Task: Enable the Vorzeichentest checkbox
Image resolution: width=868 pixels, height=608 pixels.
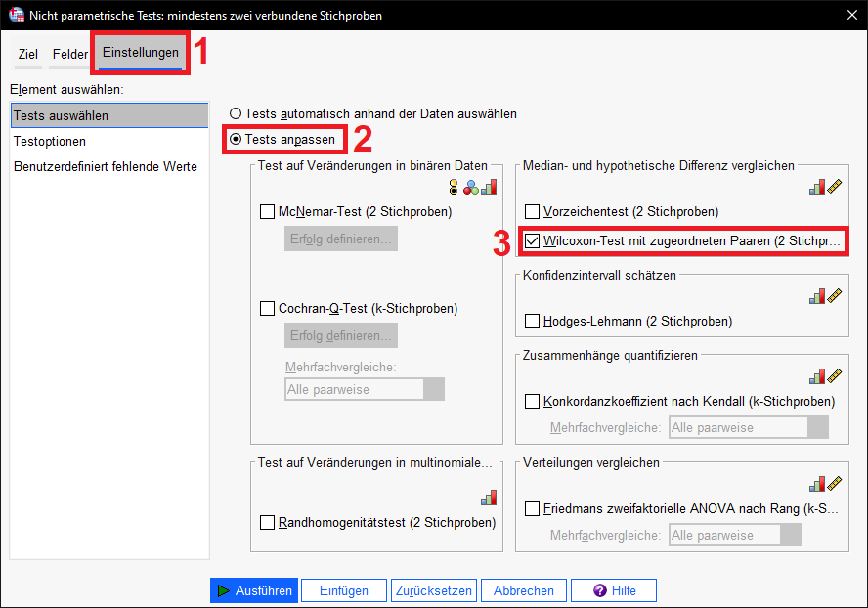Action: coord(532,211)
